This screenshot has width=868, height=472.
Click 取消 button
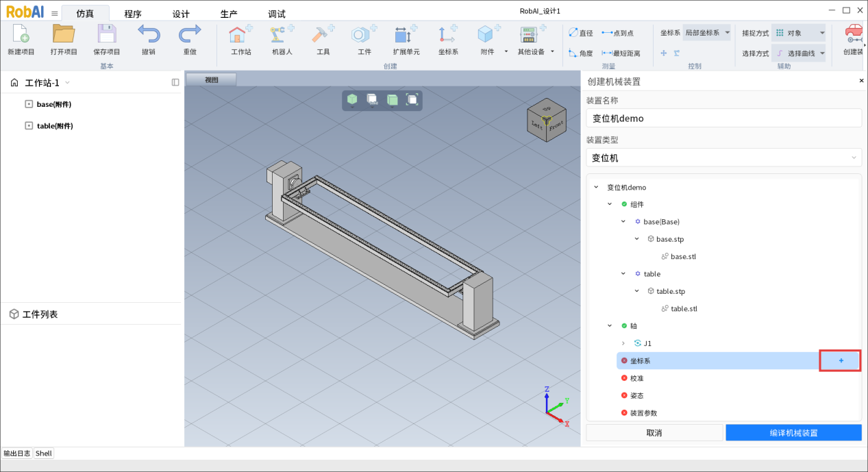click(x=654, y=432)
